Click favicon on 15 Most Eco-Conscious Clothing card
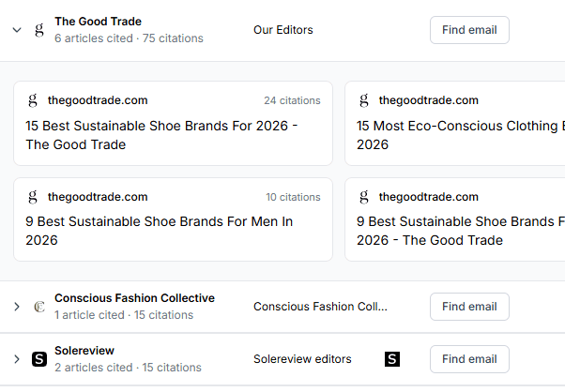Image resolution: width=565 pixels, height=392 pixels. click(364, 100)
